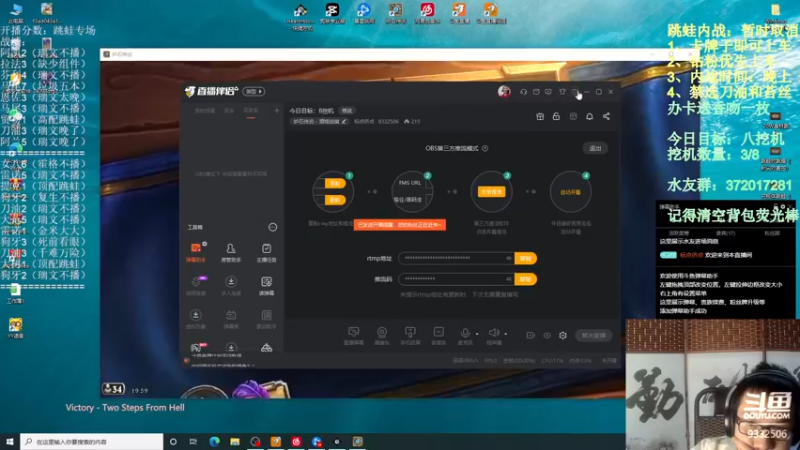Click the record video icon

click(x=531, y=335)
